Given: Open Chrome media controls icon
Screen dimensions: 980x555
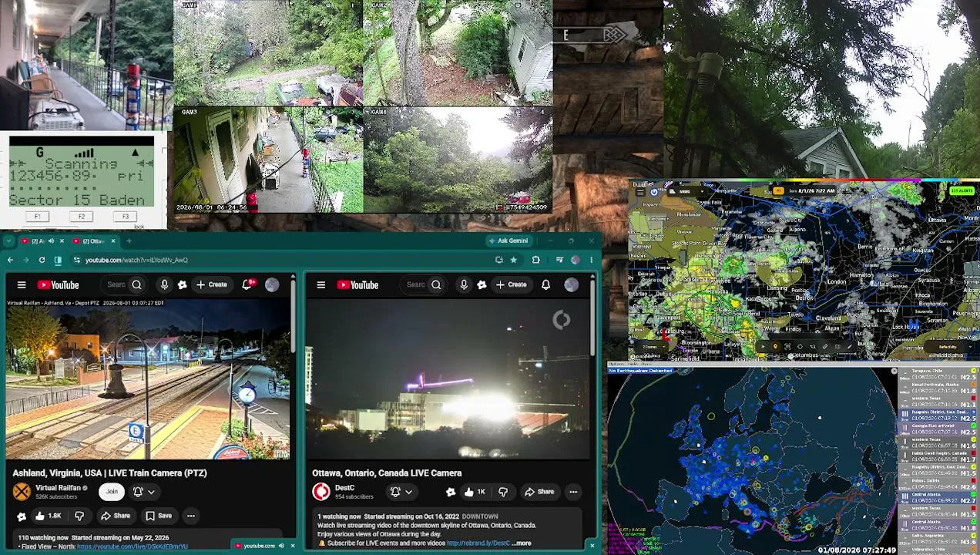Looking at the screenshot, I should point(560,261).
